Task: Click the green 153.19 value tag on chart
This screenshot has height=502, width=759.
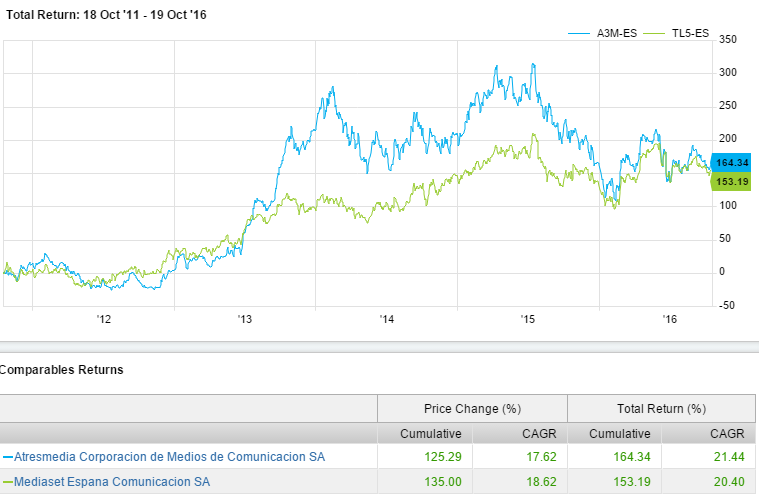Action: [732, 181]
